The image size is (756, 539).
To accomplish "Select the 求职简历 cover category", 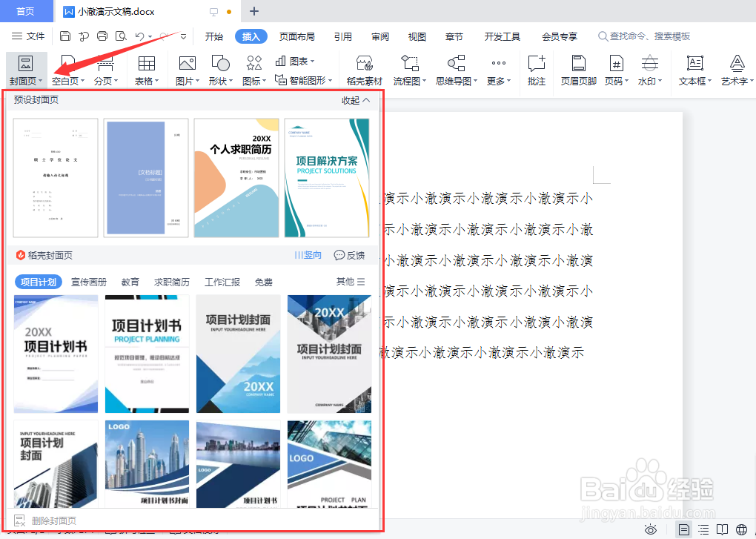I will (x=172, y=282).
